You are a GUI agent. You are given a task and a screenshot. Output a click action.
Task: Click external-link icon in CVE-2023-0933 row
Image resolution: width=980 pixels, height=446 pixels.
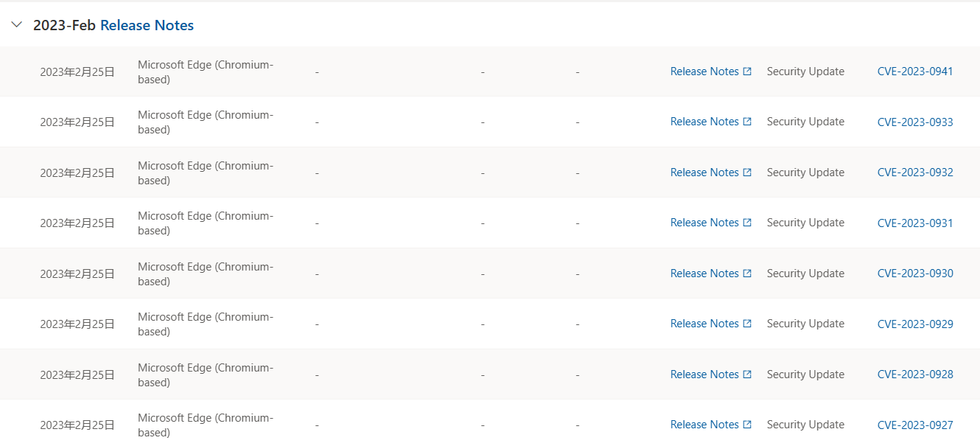[x=747, y=122]
